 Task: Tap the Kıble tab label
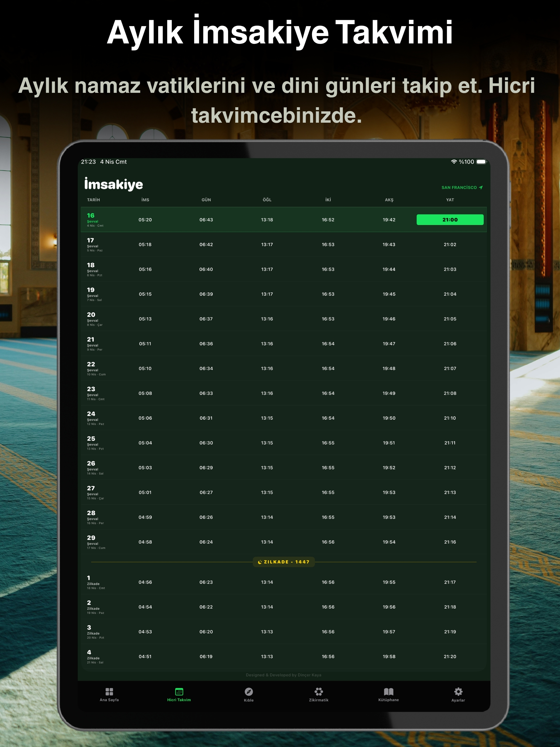[249, 700]
